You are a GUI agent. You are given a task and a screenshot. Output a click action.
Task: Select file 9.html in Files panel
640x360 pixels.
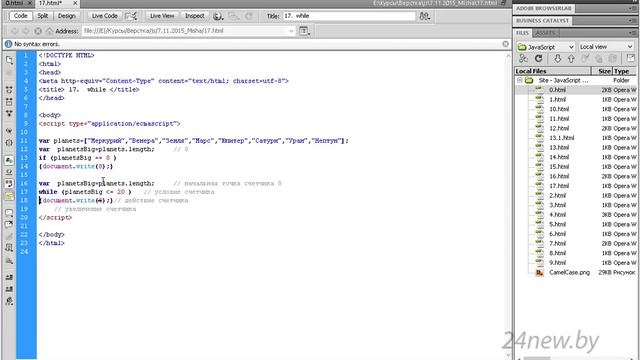557,262
